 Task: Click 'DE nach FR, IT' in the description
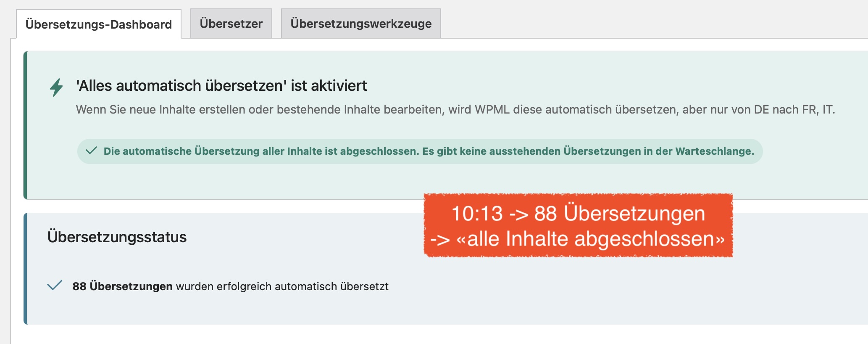794,110
